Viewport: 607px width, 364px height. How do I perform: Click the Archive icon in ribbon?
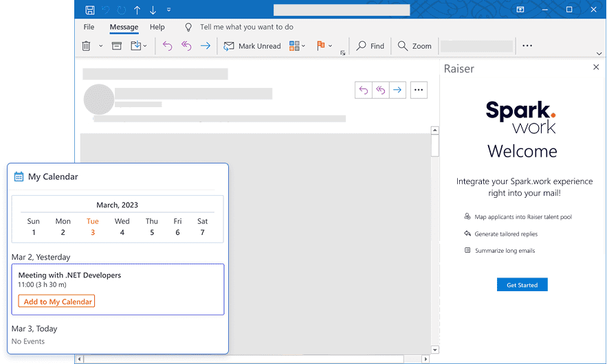tap(117, 46)
